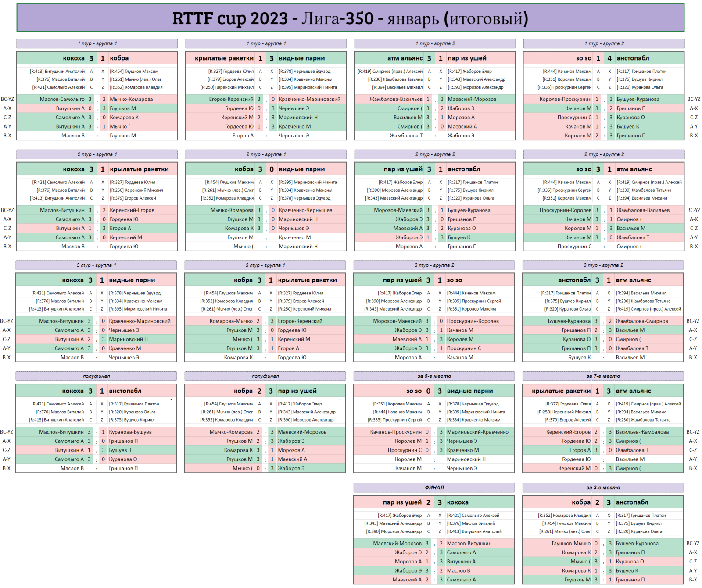Click the 'Глушков-Мычко' doubles pair
Screen dimensions: 702x588
click(571, 543)
